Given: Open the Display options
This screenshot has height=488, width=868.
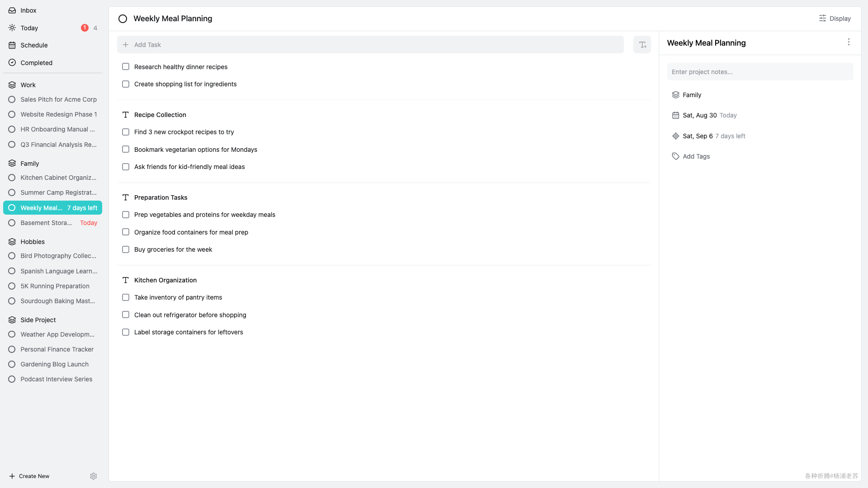Looking at the screenshot, I should (x=834, y=18).
